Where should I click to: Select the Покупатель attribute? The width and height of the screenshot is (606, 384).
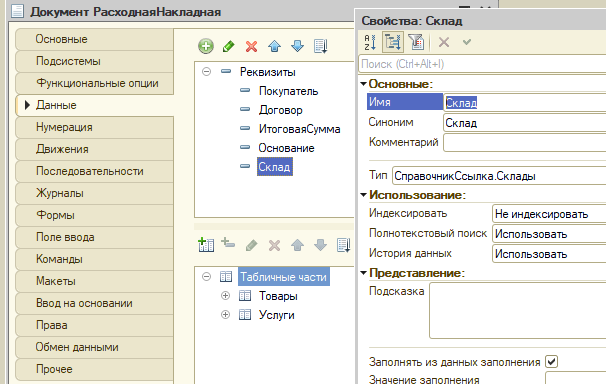288,91
